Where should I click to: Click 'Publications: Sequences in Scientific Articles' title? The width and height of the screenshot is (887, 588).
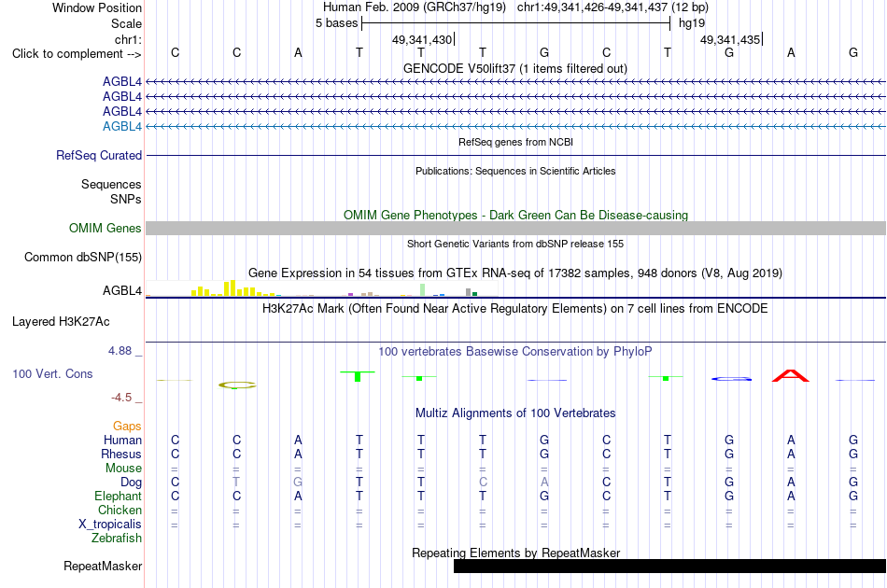point(515,171)
